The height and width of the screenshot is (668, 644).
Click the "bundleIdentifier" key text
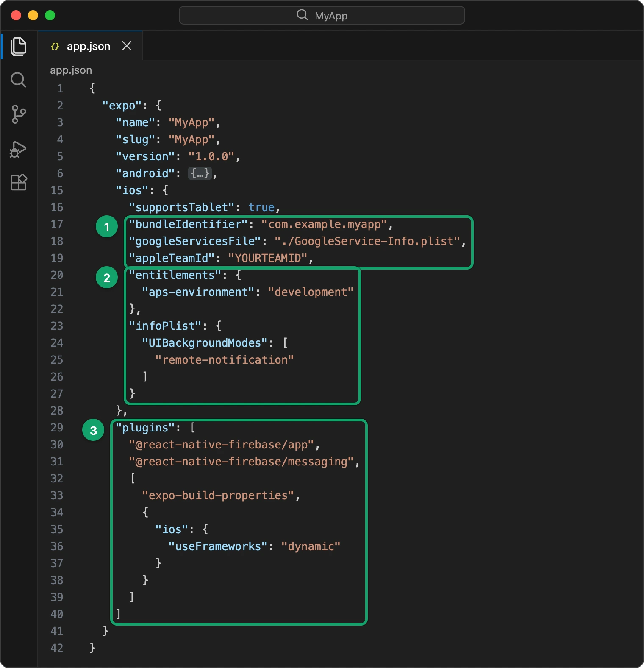(188, 224)
